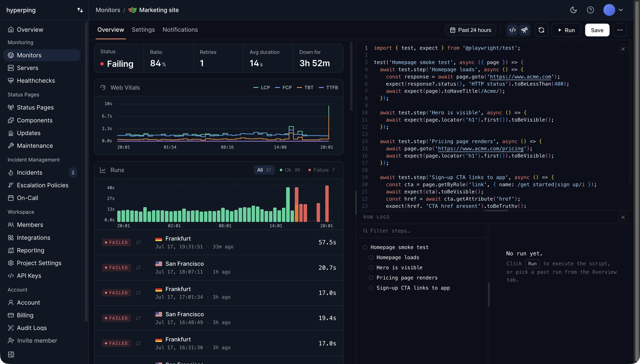Open the more options ellipsis menu
The image size is (640, 364).
pos(620,30)
